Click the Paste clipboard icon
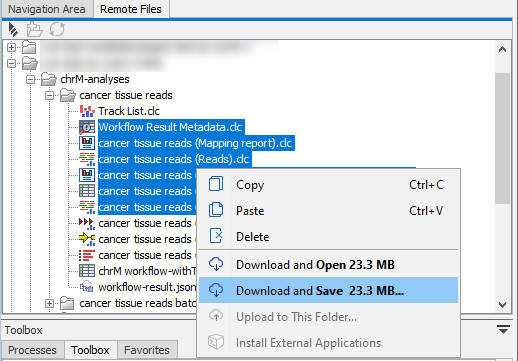The image size is (518, 361). (216, 210)
